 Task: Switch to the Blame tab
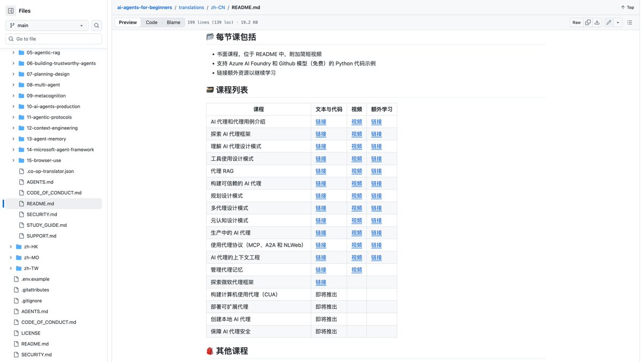pos(173,23)
